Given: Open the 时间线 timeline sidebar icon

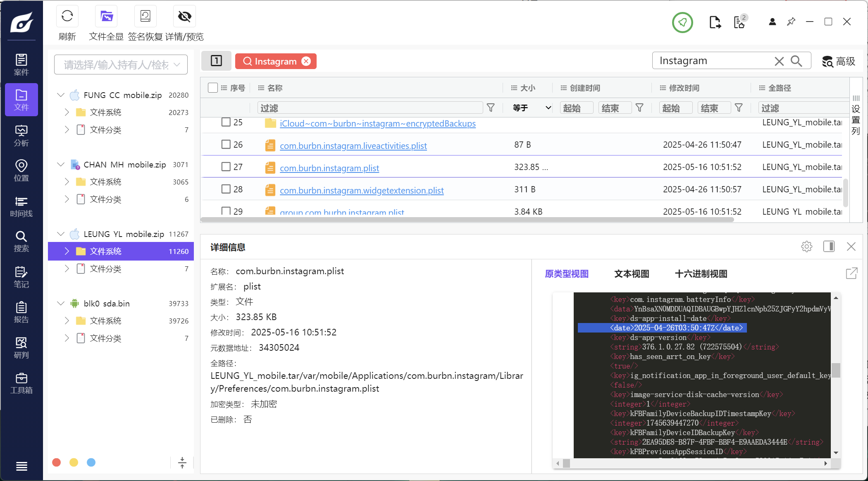Looking at the screenshot, I should (21, 206).
